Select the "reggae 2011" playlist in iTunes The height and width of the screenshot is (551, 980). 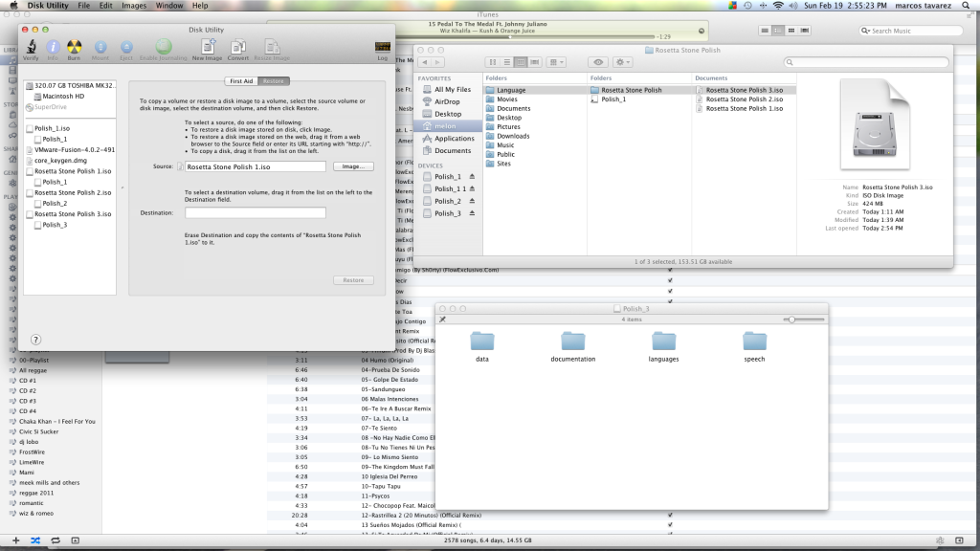point(36,493)
